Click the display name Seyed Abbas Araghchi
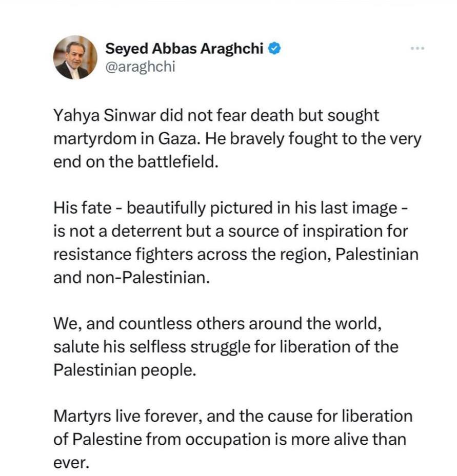Viewport: 457px width, 476px height. [184, 49]
